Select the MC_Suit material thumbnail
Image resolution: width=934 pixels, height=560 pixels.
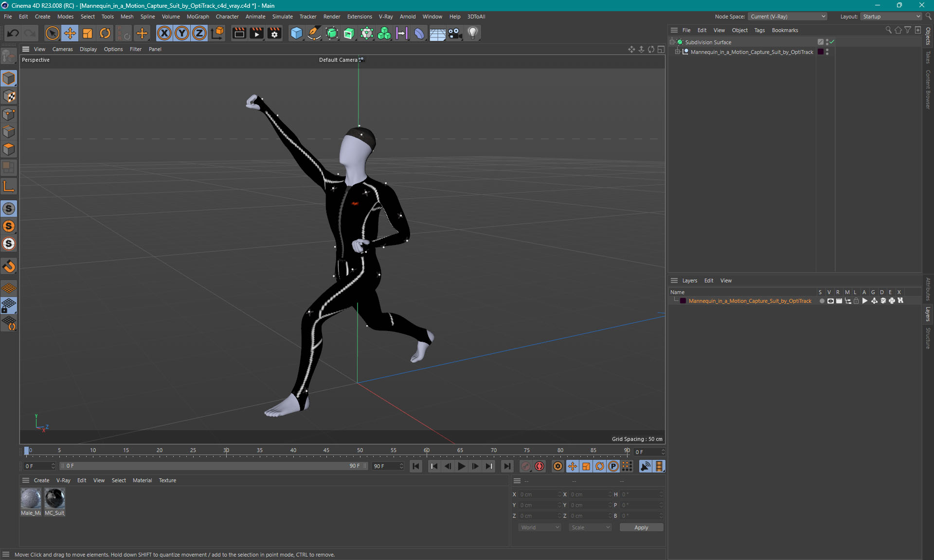coord(54,499)
